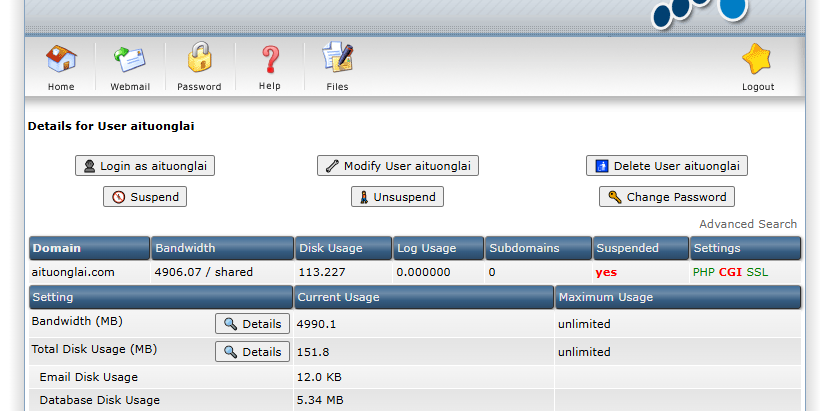The image size is (820, 411).
Task: Click the Logout star icon
Action: point(757,59)
